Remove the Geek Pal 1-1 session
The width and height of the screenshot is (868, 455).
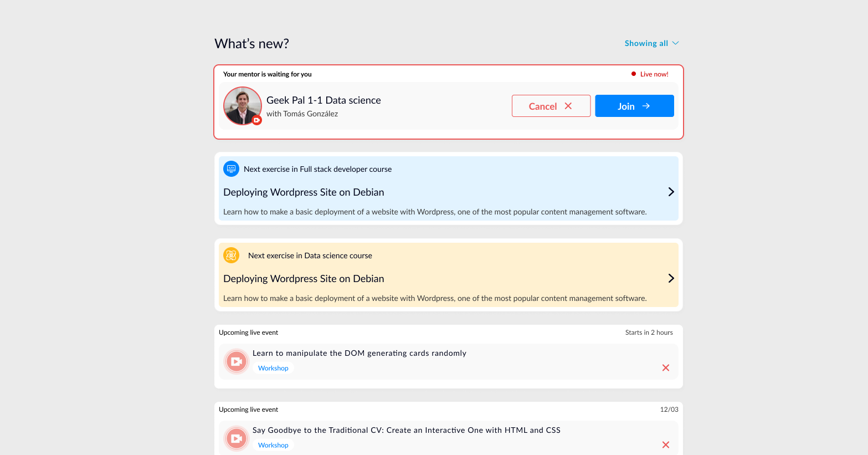(x=551, y=106)
